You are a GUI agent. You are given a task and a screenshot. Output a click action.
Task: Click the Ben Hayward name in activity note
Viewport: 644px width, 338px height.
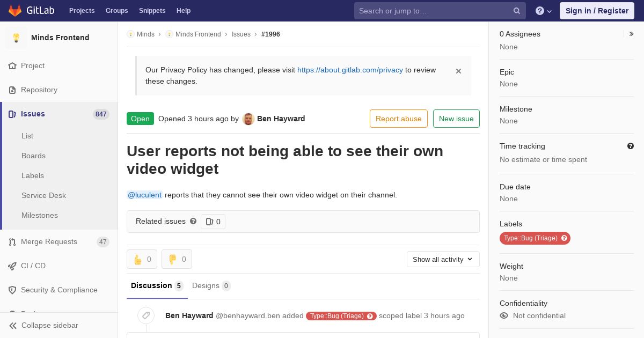click(x=189, y=316)
